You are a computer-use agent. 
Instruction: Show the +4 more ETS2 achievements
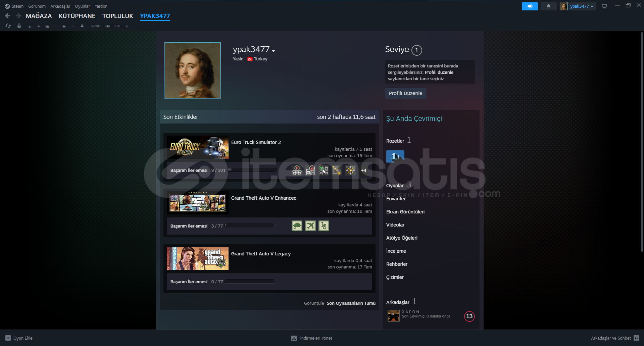[x=363, y=170]
